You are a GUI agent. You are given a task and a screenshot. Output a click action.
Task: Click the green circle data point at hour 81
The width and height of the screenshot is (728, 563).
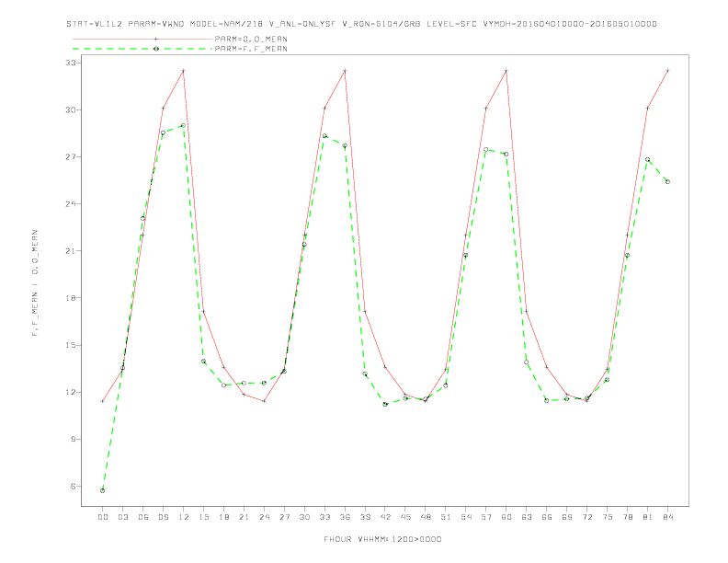(648, 159)
